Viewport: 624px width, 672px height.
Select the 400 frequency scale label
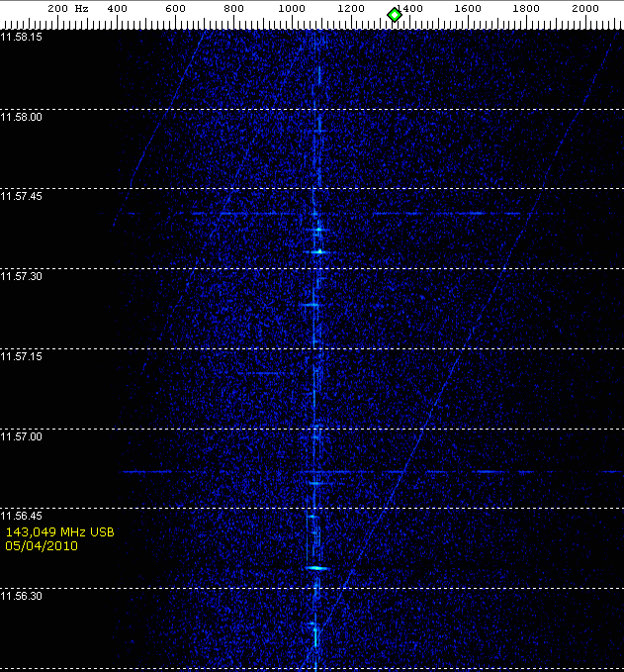point(117,8)
